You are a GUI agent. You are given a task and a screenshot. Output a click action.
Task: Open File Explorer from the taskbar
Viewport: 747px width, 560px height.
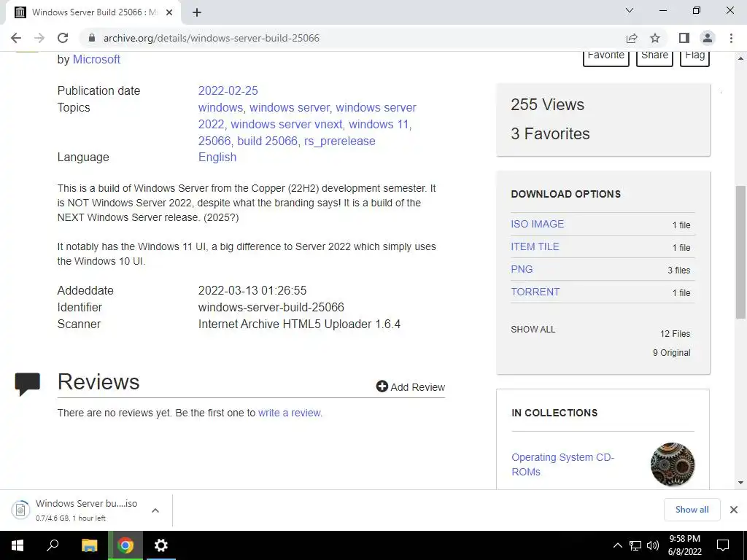click(89, 545)
